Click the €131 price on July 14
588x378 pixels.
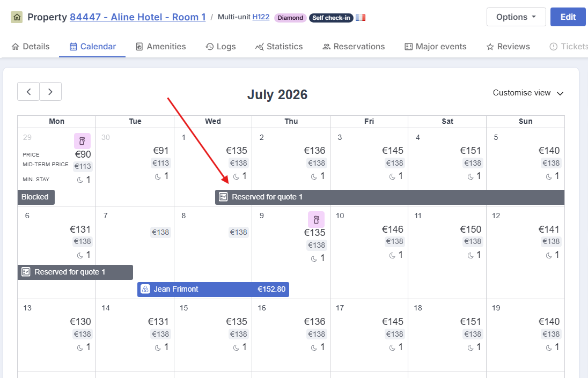pos(158,321)
